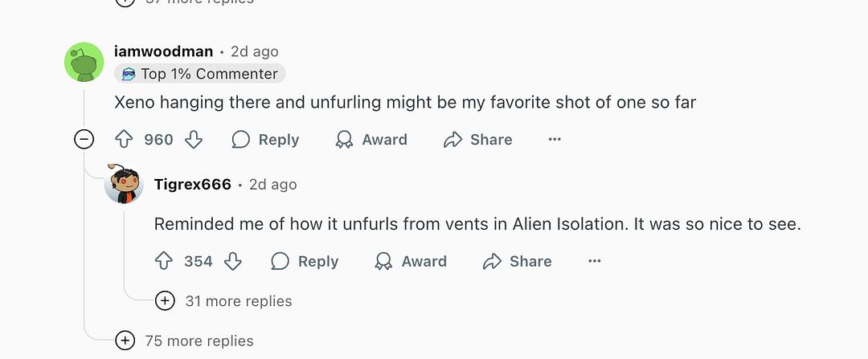The height and width of the screenshot is (359, 868).
Task: Click iamwoodman's green avatar
Action: click(84, 62)
